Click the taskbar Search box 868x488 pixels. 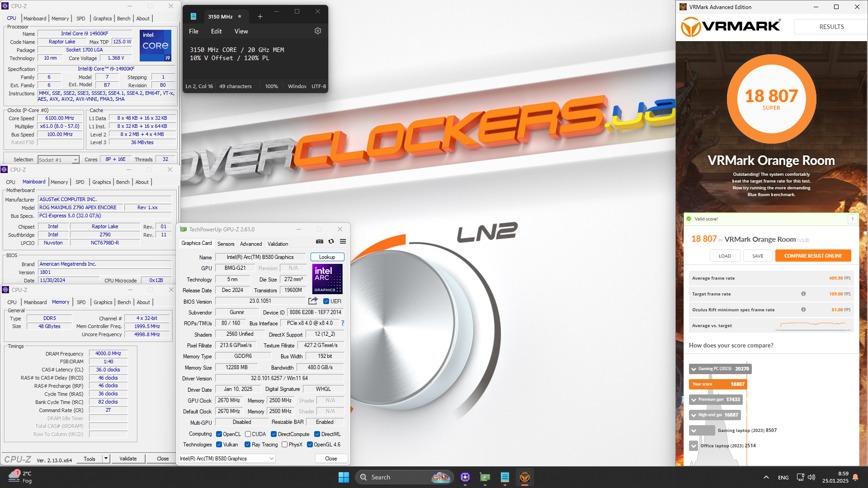pos(404,477)
